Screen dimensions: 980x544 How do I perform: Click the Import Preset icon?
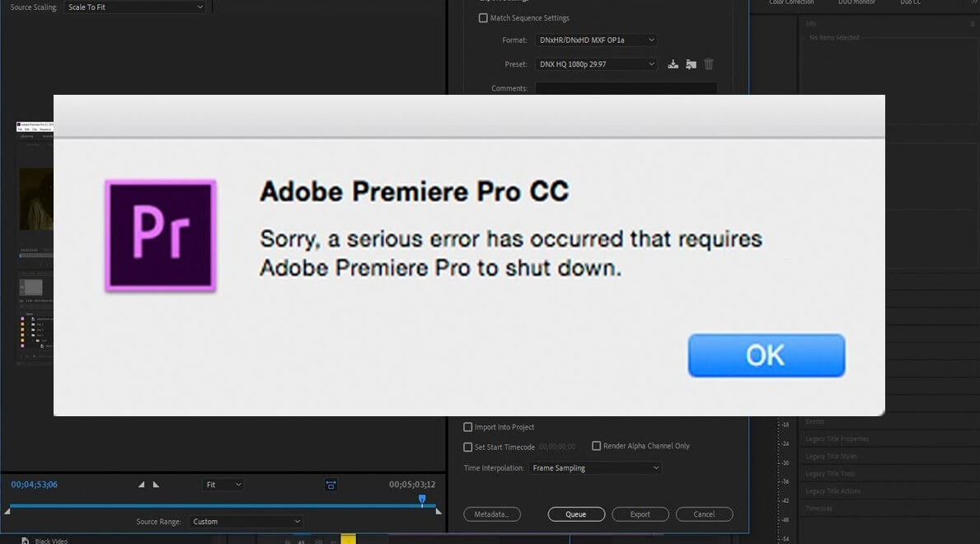pos(691,63)
